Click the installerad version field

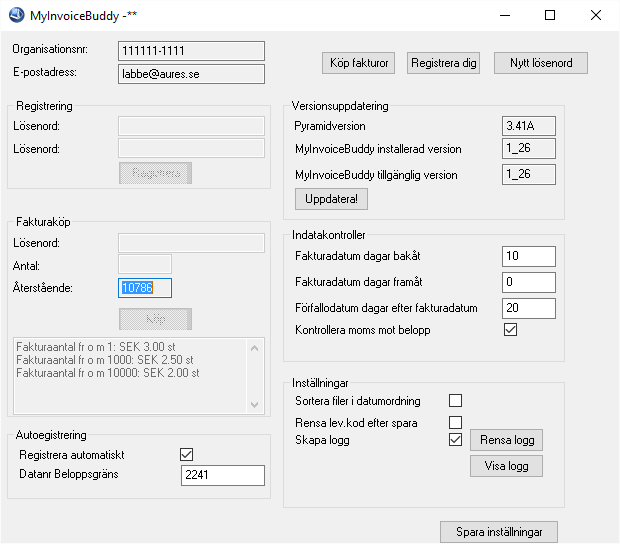coord(529,148)
